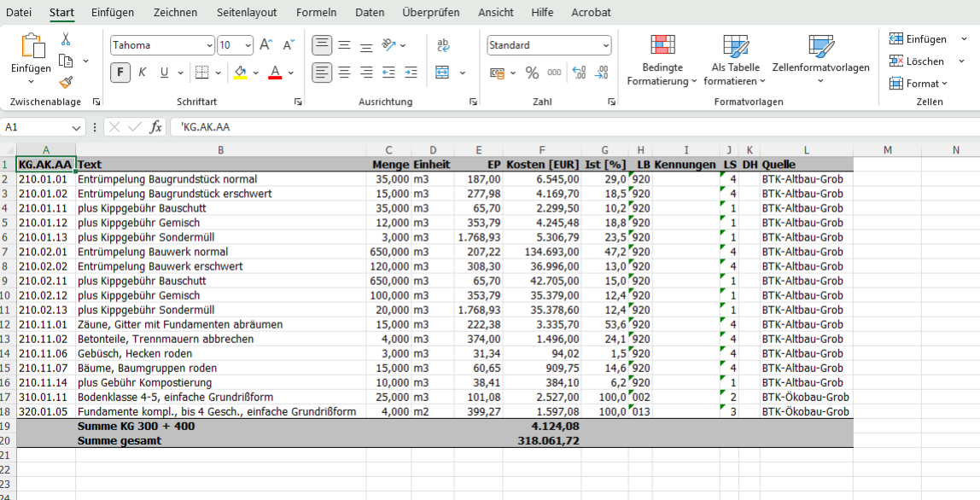Click the Löschen cells button

coord(917,61)
